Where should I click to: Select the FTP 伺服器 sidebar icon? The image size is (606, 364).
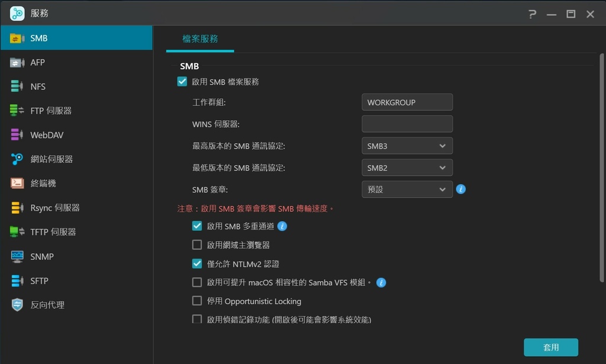coord(17,111)
